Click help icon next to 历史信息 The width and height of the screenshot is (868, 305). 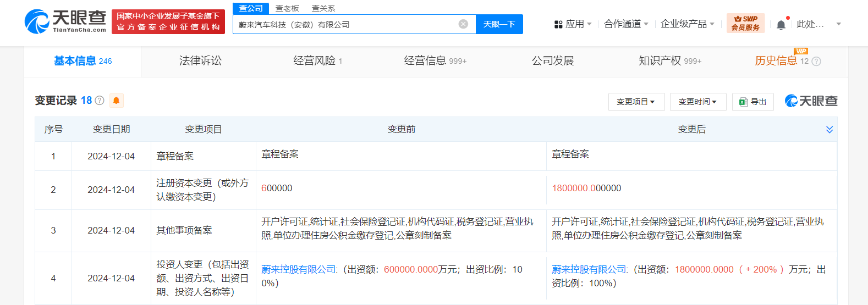pos(816,62)
